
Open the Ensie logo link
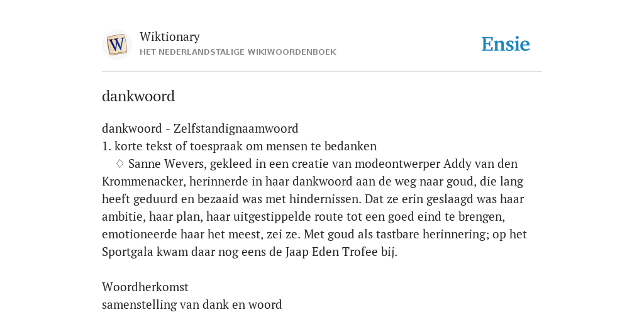click(506, 45)
